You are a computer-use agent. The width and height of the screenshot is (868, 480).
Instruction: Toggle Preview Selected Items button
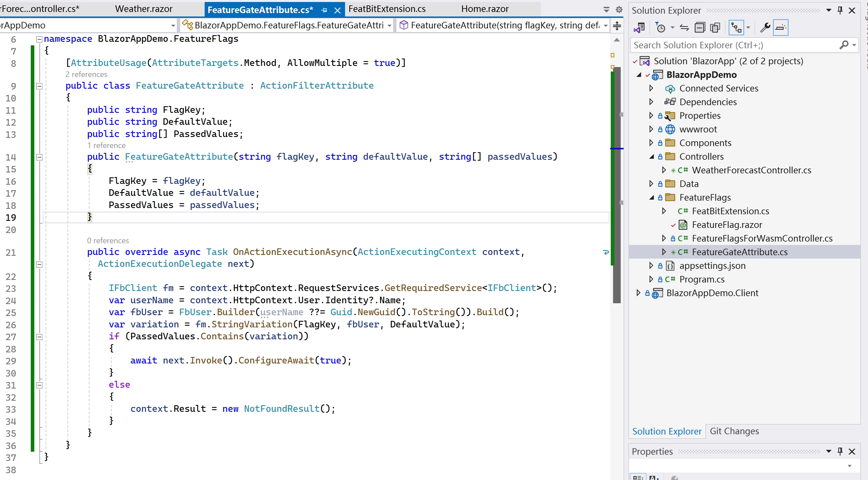(781, 28)
